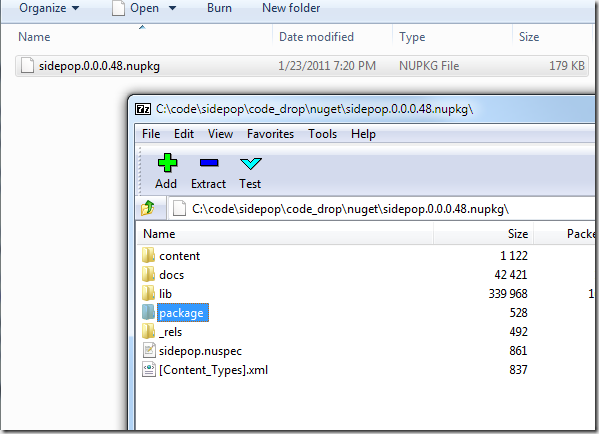599x434 pixels.
Task: Select the content folder row
Action: click(x=367, y=256)
